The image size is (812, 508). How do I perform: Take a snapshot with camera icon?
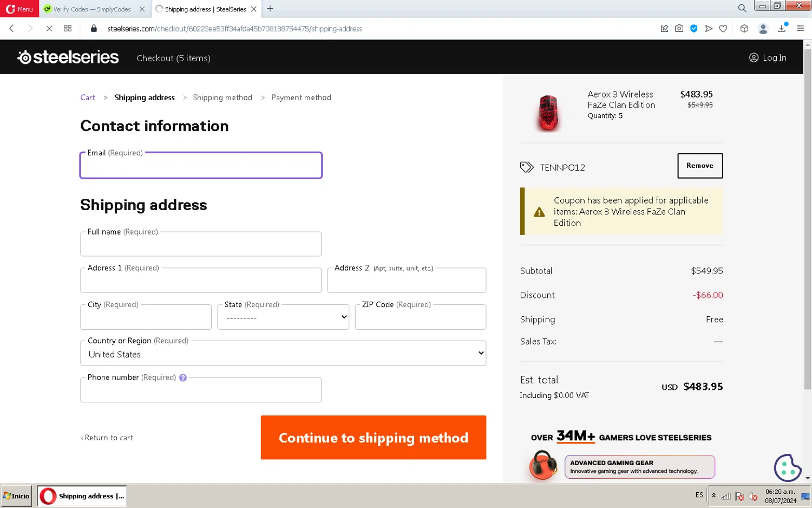(x=679, y=29)
